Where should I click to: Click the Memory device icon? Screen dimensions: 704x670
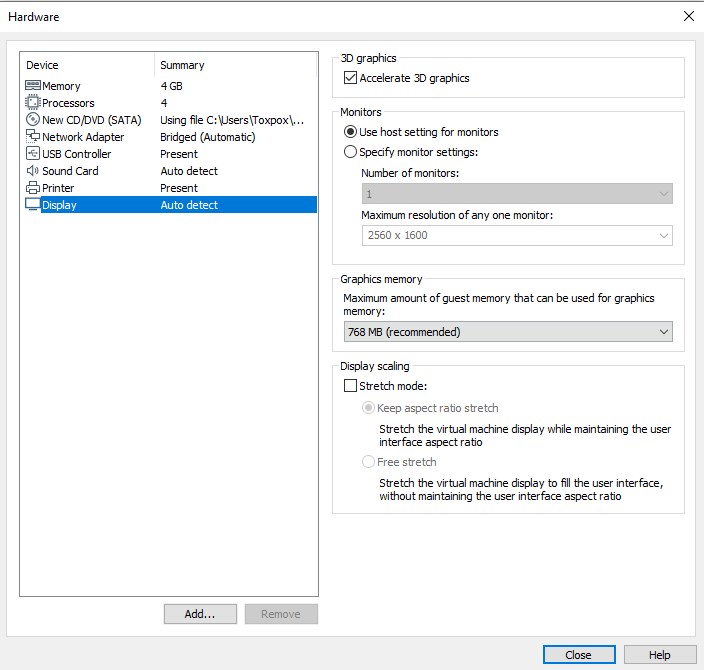(x=33, y=86)
